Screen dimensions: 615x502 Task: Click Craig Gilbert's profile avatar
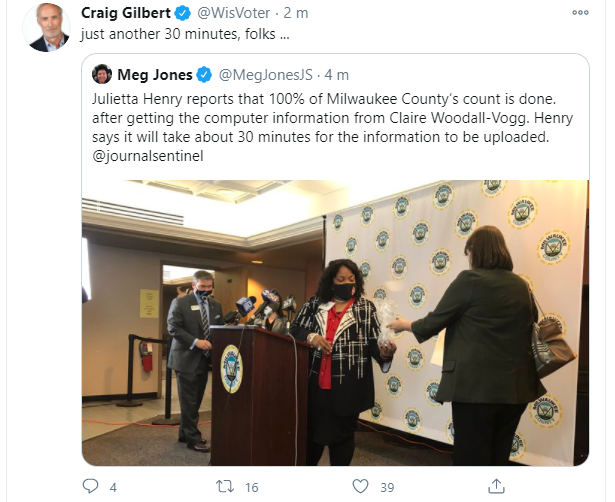tap(47, 27)
